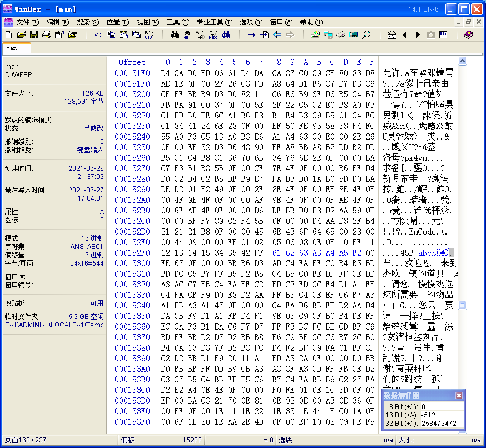
Task: Click the Go To Offset arrow icon
Action: (251, 35)
